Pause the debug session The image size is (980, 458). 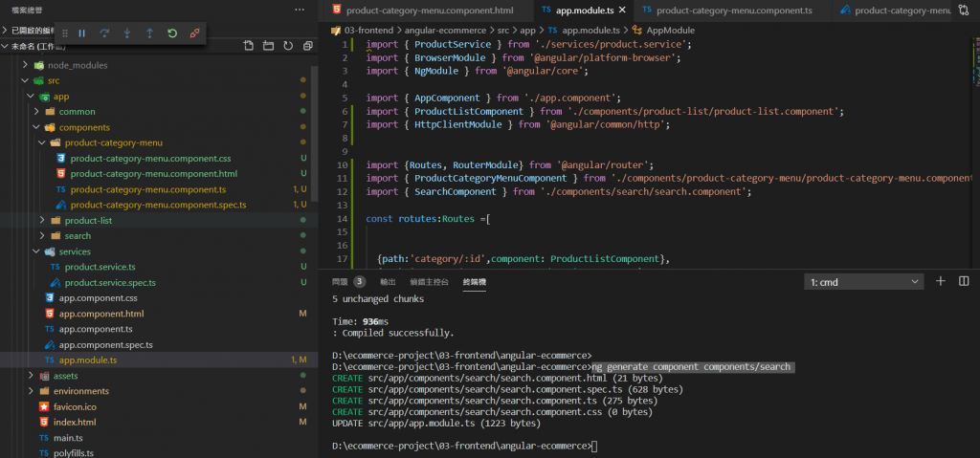click(82, 33)
